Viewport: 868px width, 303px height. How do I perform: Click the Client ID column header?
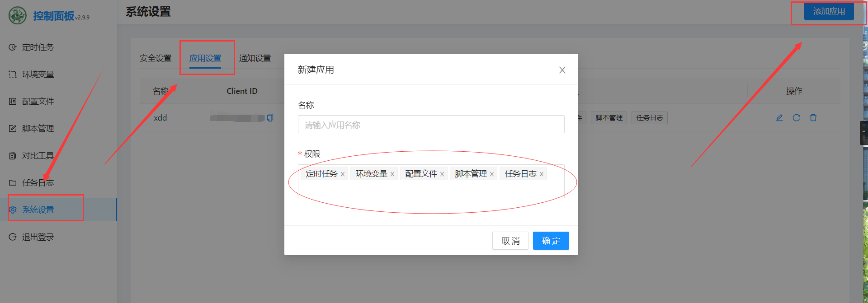pyautogui.click(x=242, y=91)
